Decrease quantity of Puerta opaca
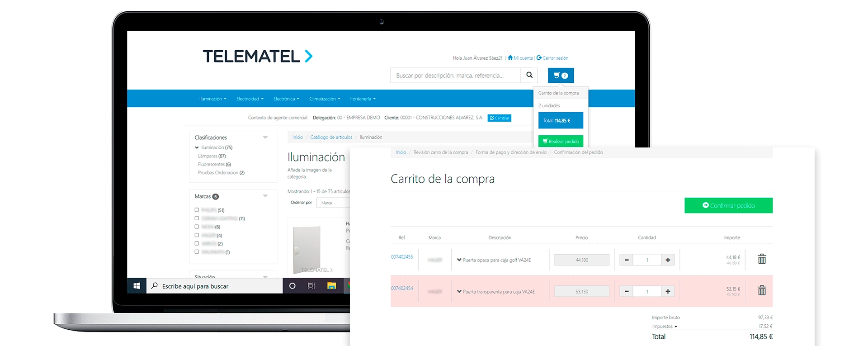868x346 pixels. tap(626, 260)
